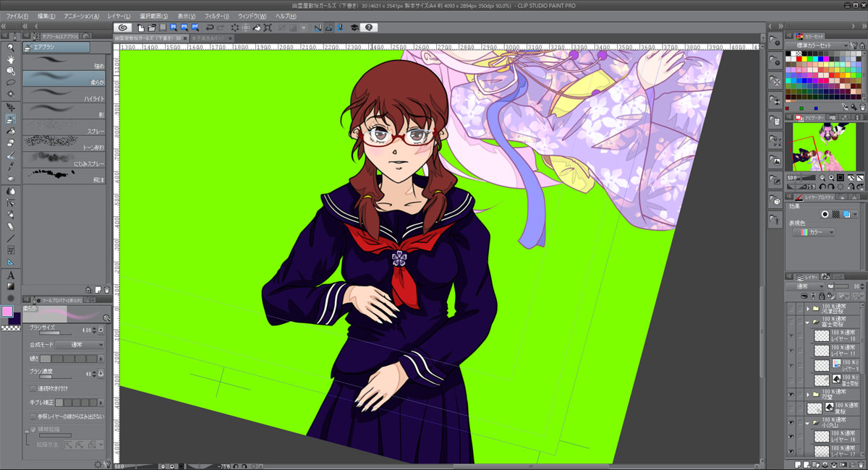868x470 pixels.
Task: Select the Eraser tool
Action: (x=11, y=142)
